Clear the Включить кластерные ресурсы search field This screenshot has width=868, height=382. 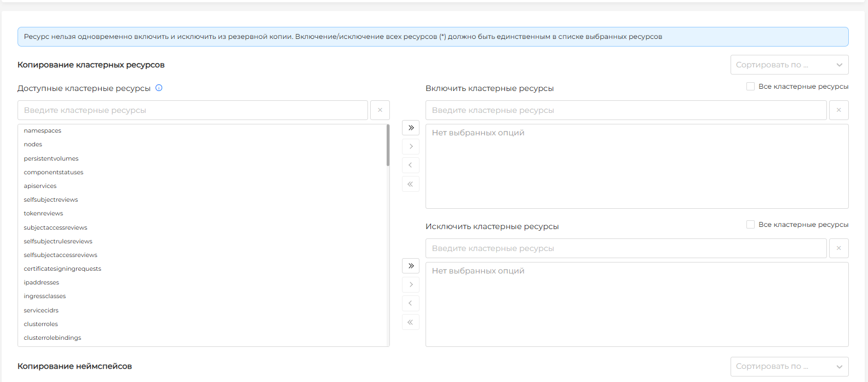(839, 110)
